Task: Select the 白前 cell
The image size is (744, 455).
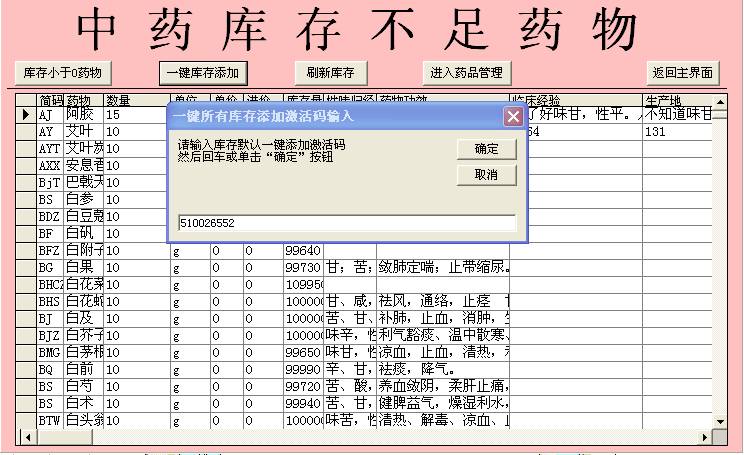Action: 84,370
